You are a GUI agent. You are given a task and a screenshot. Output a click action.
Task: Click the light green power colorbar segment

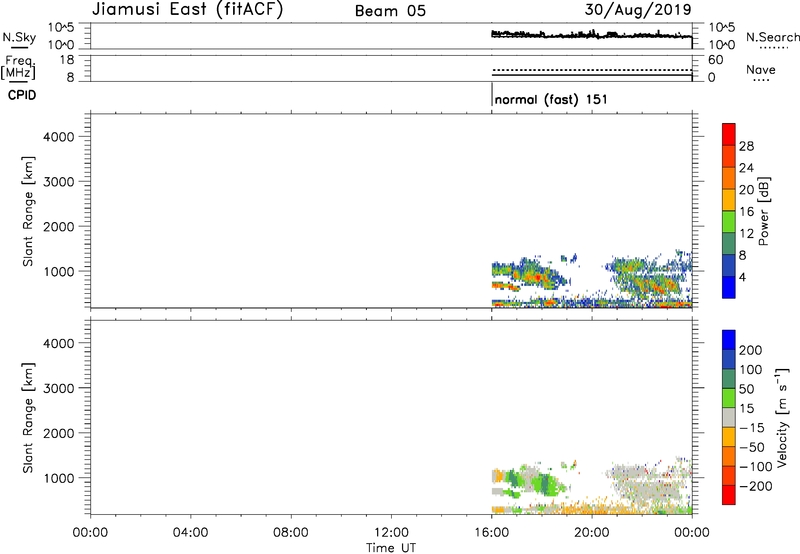pyautogui.click(x=729, y=221)
